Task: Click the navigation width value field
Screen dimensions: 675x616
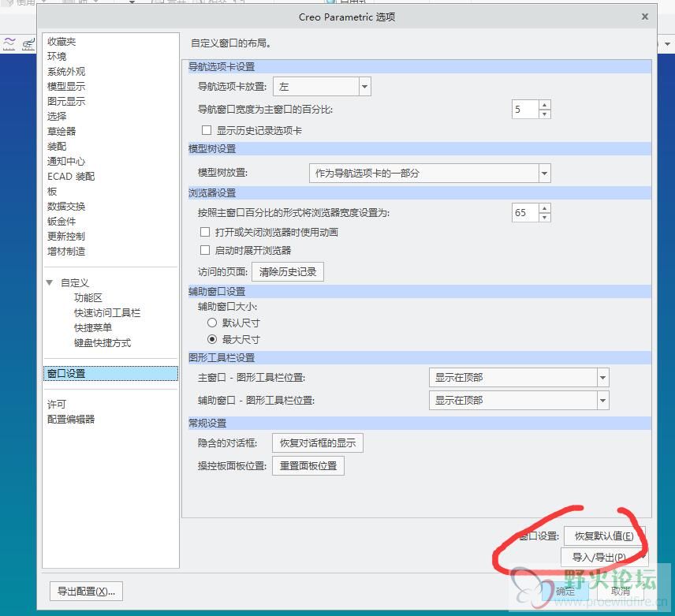Action: [525, 110]
